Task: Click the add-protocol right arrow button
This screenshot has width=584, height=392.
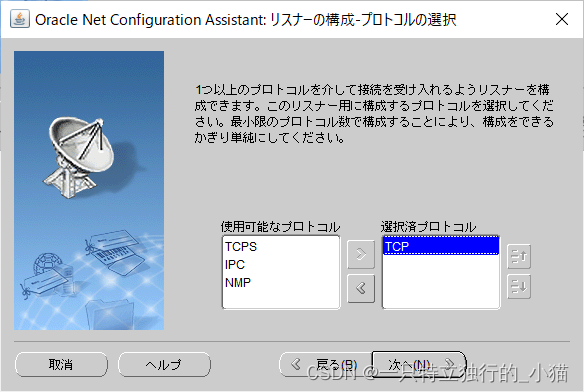Action: pos(361,255)
